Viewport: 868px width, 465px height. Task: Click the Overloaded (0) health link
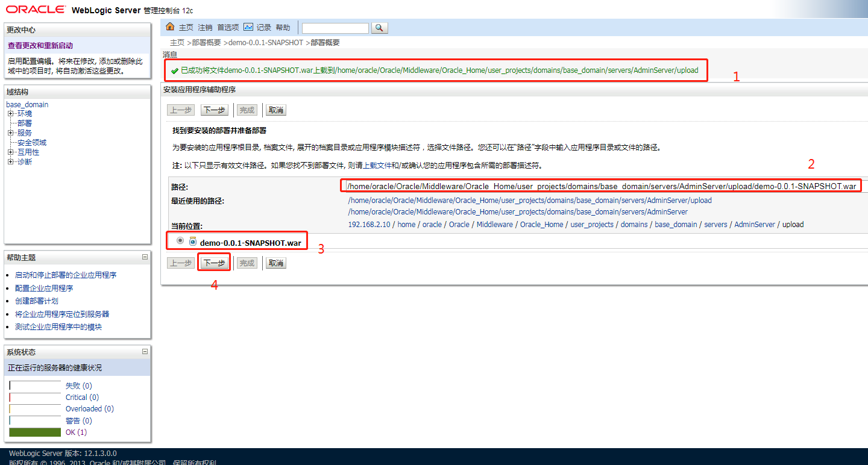point(90,409)
